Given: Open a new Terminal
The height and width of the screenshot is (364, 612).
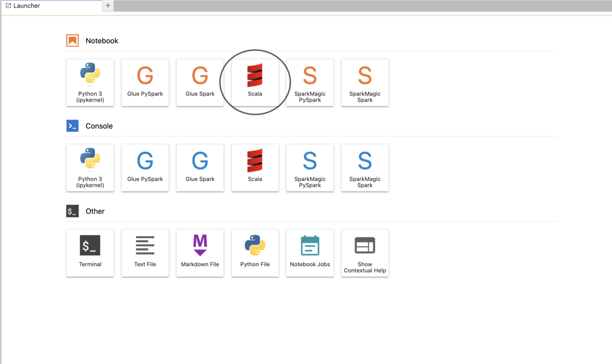Looking at the screenshot, I should (x=90, y=253).
